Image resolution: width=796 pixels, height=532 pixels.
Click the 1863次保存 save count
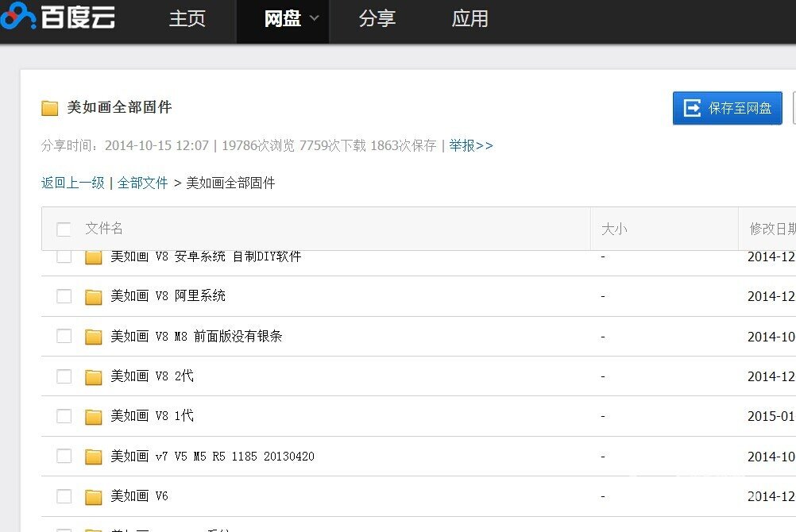404,145
